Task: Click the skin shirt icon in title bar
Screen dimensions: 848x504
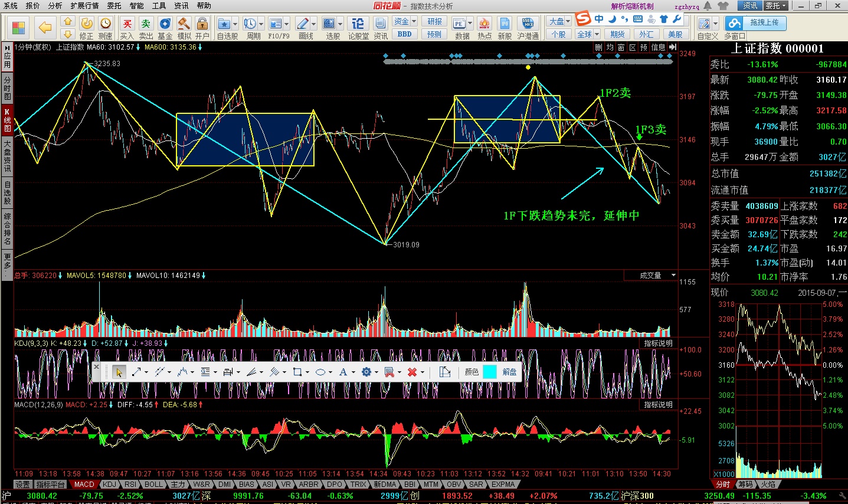Action: click(723, 6)
